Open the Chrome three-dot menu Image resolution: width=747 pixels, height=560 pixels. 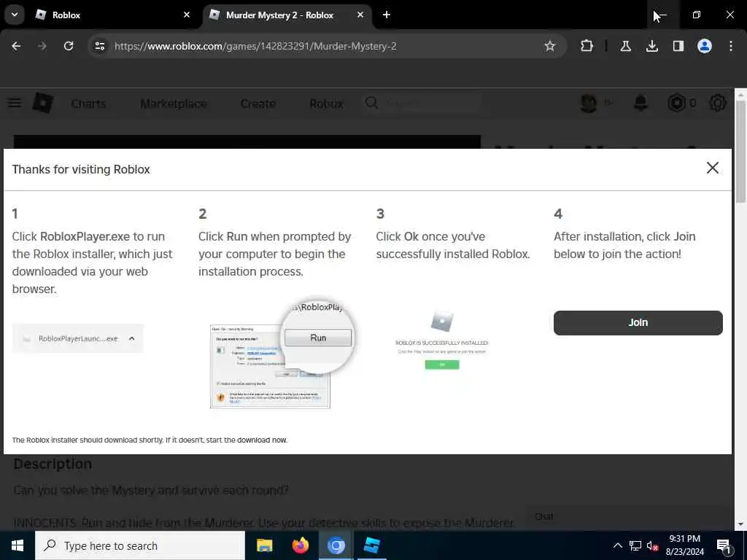(x=731, y=46)
